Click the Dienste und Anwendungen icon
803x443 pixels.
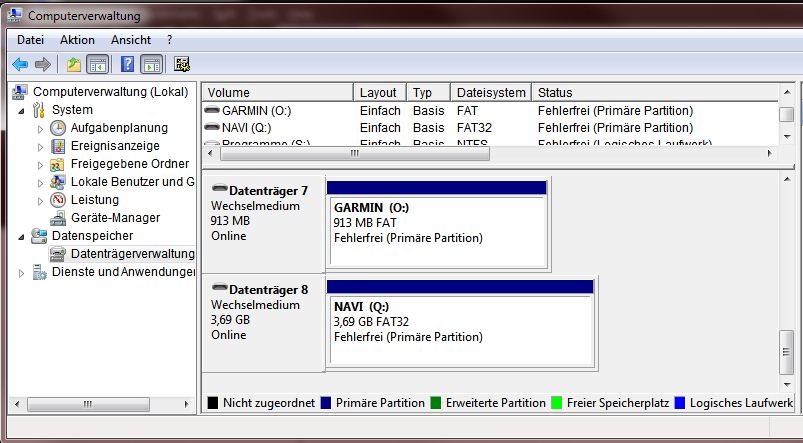click(x=39, y=272)
